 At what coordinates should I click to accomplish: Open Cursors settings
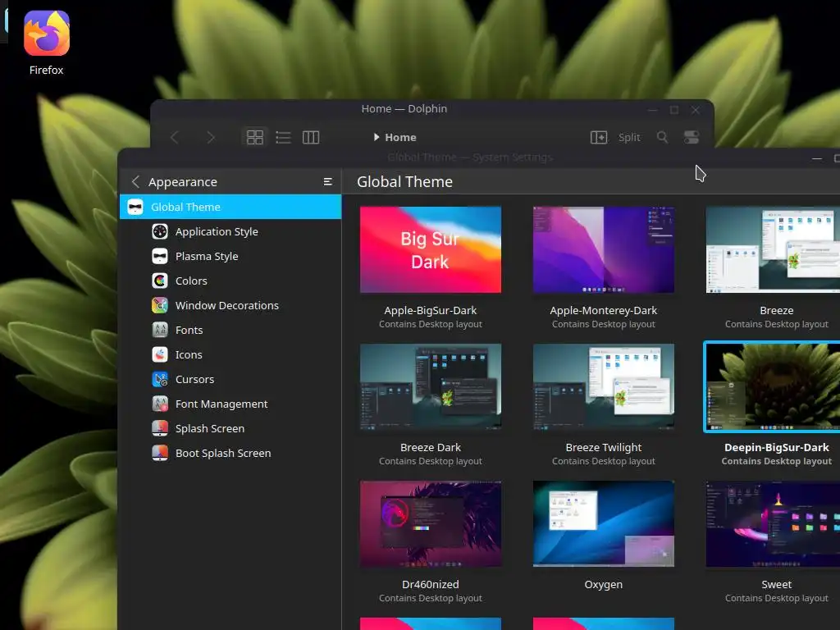click(231, 379)
